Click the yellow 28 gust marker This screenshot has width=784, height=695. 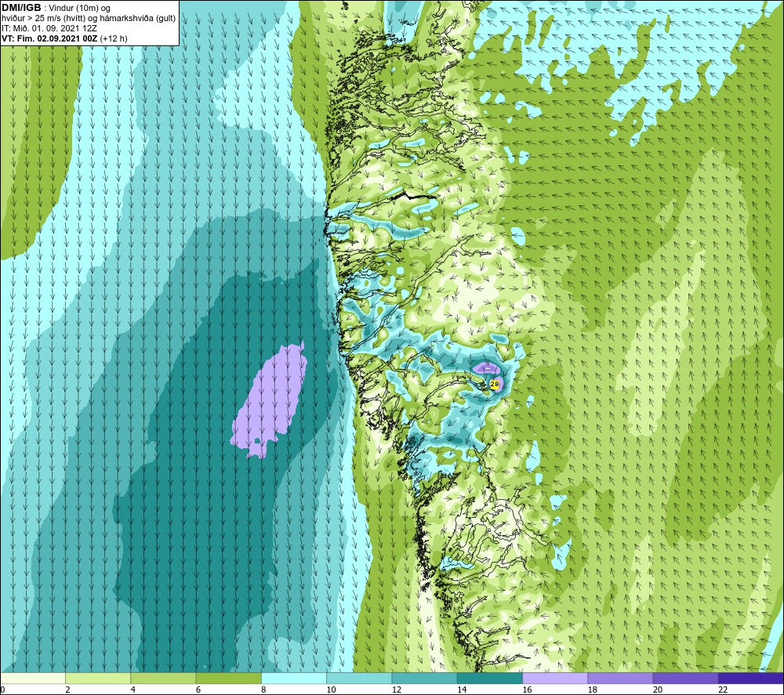(495, 384)
